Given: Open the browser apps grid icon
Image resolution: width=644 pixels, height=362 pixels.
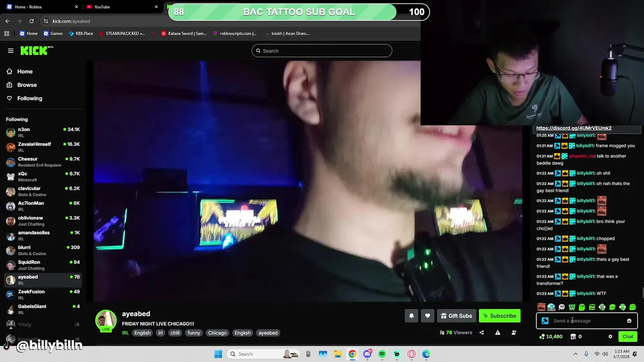Looking at the screenshot, I should click(7, 34).
